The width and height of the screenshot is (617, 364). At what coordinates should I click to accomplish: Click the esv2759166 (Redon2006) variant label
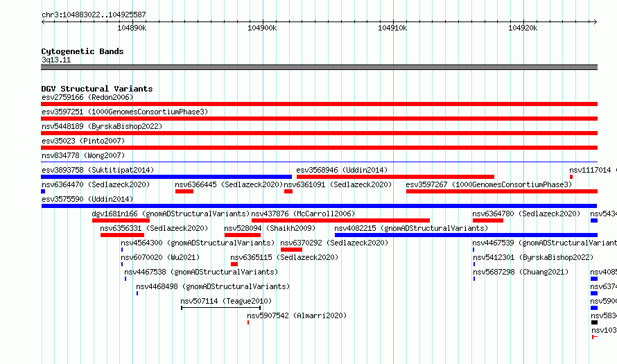87,97
